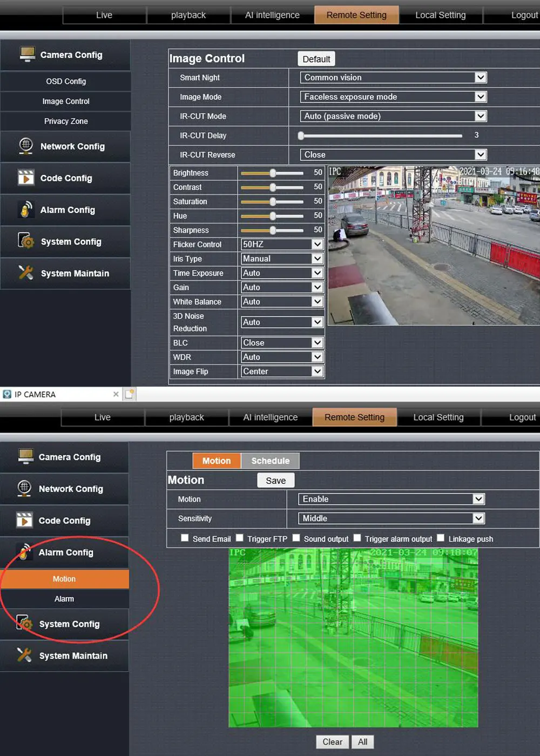This screenshot has width=540, height=756.
Task: Expand the Image Flip dropdown
Action: point(282,371)
